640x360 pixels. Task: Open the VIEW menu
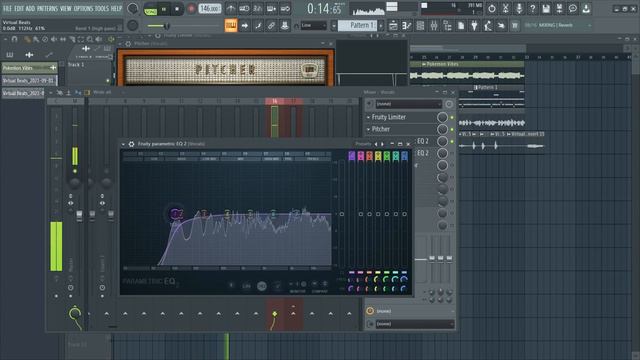tap(66, 8)
